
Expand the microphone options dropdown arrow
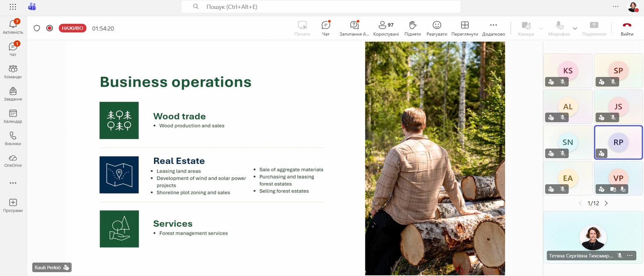575,28
